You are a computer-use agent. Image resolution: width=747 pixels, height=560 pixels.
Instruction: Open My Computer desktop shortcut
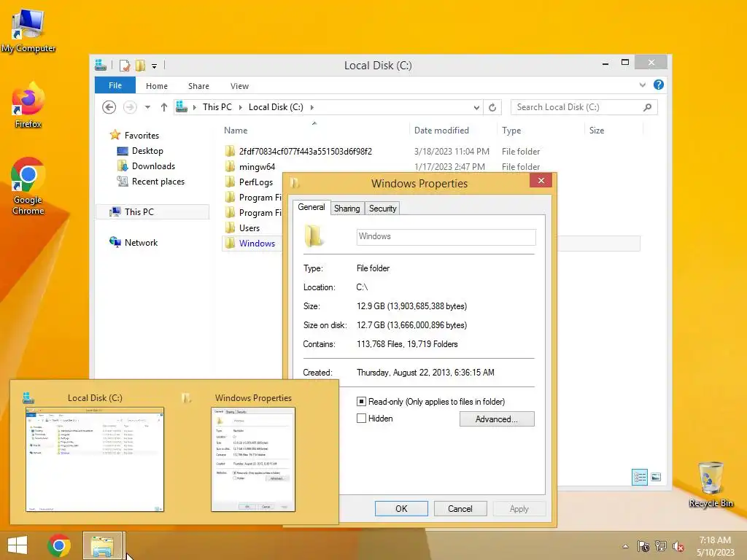point(28,31)
